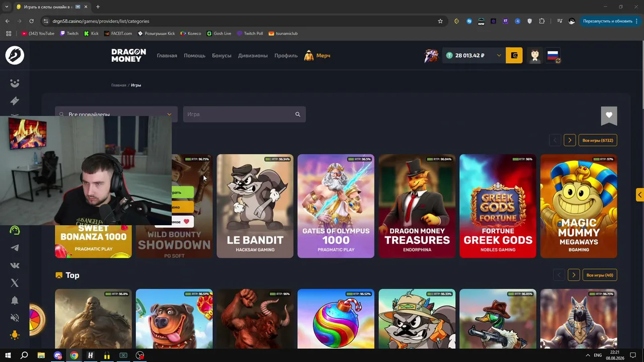Open the Gosh Live bookmark

click(219, 34)
